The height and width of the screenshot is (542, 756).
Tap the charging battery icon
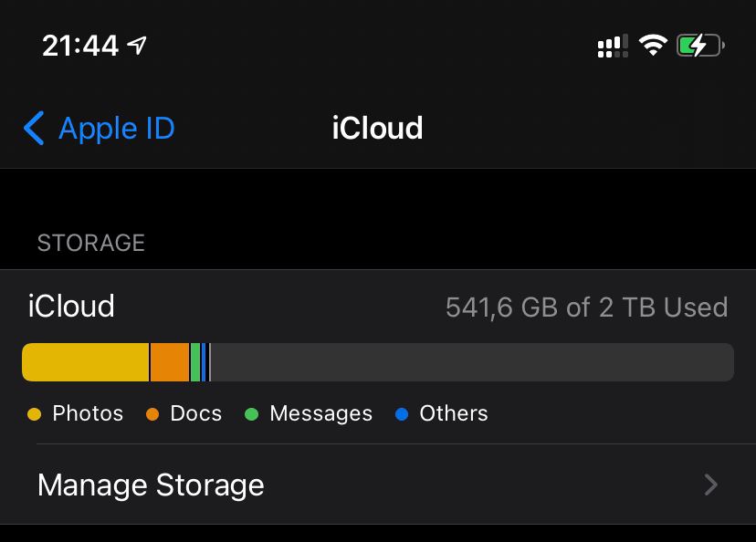pos(700,46)
